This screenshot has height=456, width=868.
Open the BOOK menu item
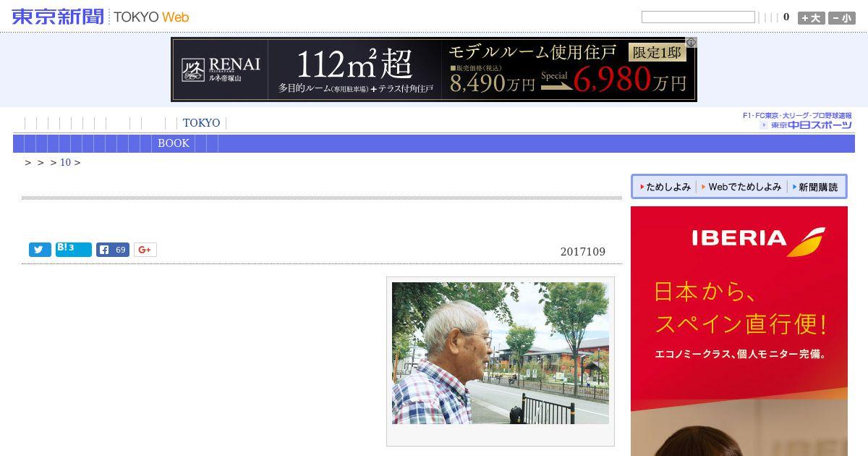tap(174, 143)
